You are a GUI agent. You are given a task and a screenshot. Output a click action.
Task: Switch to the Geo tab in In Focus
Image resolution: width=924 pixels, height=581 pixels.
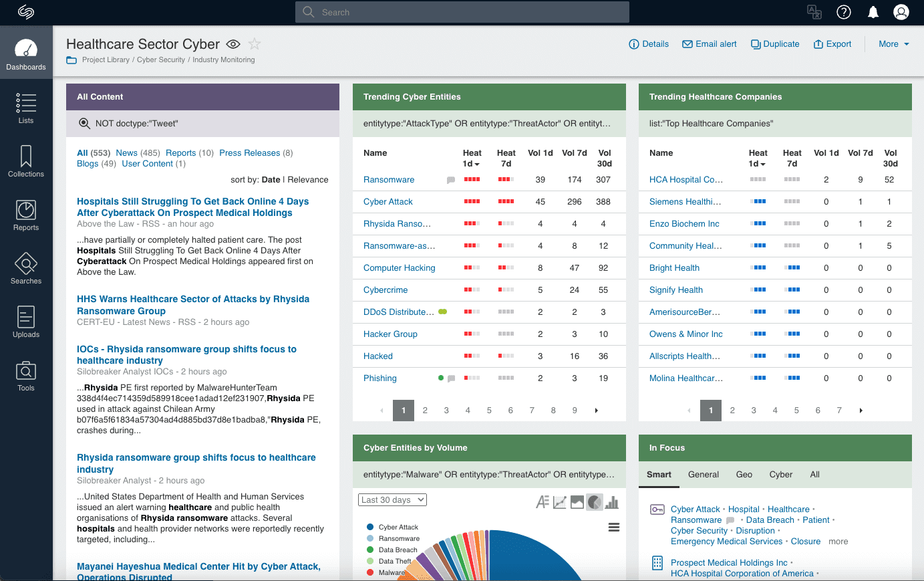(744, 475)
